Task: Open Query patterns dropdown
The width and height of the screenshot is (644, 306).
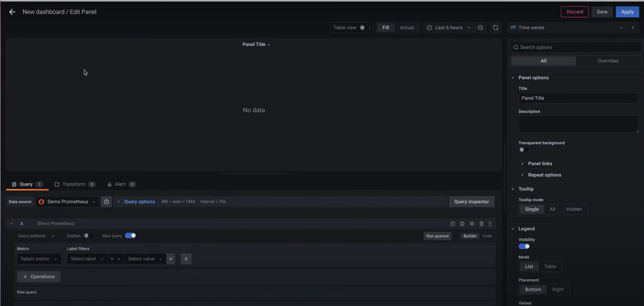Action: 36,236
